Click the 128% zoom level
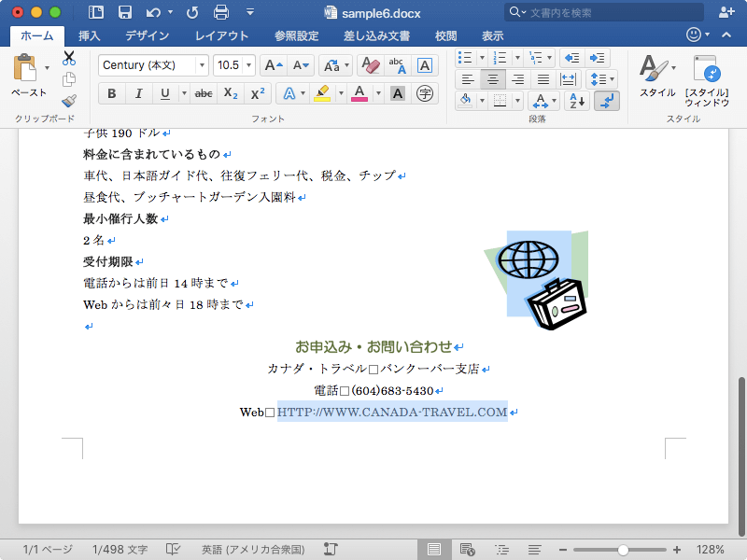Viewport: 747px width, 560px height. [710, 550]
